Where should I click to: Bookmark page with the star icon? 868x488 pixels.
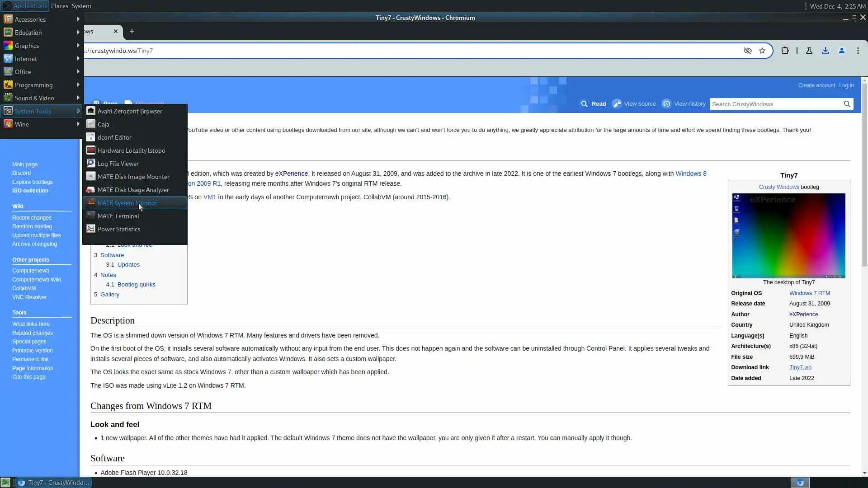pos(762,51)
